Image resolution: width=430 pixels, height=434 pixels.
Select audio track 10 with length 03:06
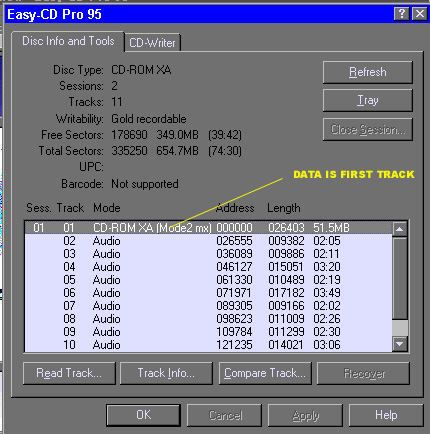click(x=208, y=345)
